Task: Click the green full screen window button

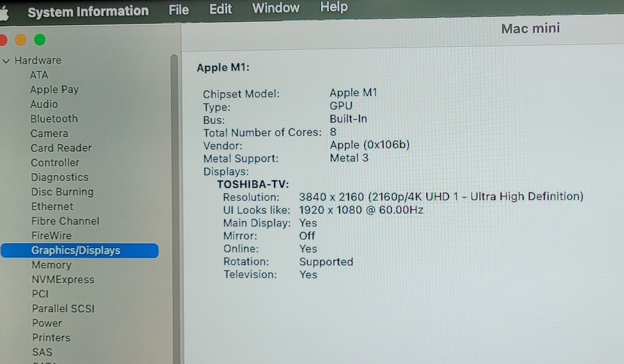Action: pyautogui.click(x=39, y=40)
